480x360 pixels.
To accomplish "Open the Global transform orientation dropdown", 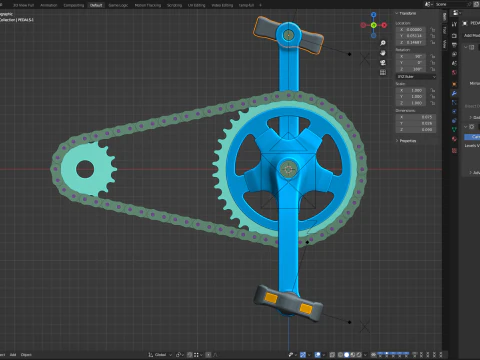I will [x=160, y=355].
